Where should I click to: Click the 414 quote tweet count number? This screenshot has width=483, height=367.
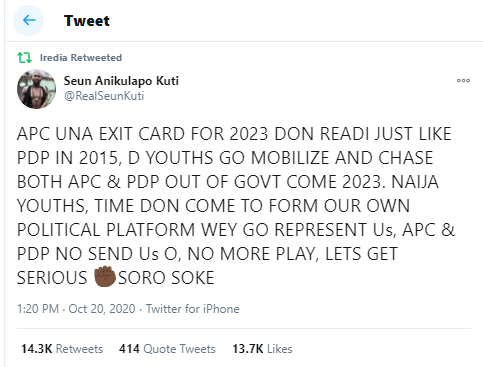(129, 349)
